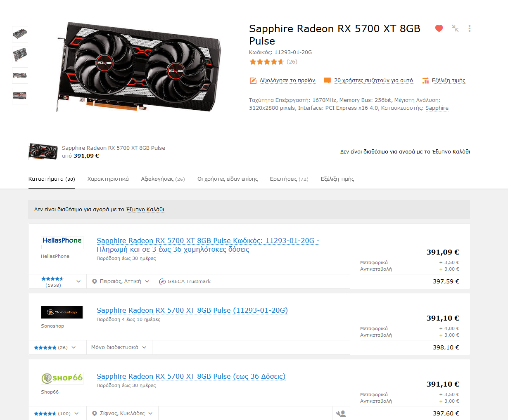Image resolution: width=508 pixels, height=420 pixels.
Task: Click the red heart favorite icon
Action: 439,28
